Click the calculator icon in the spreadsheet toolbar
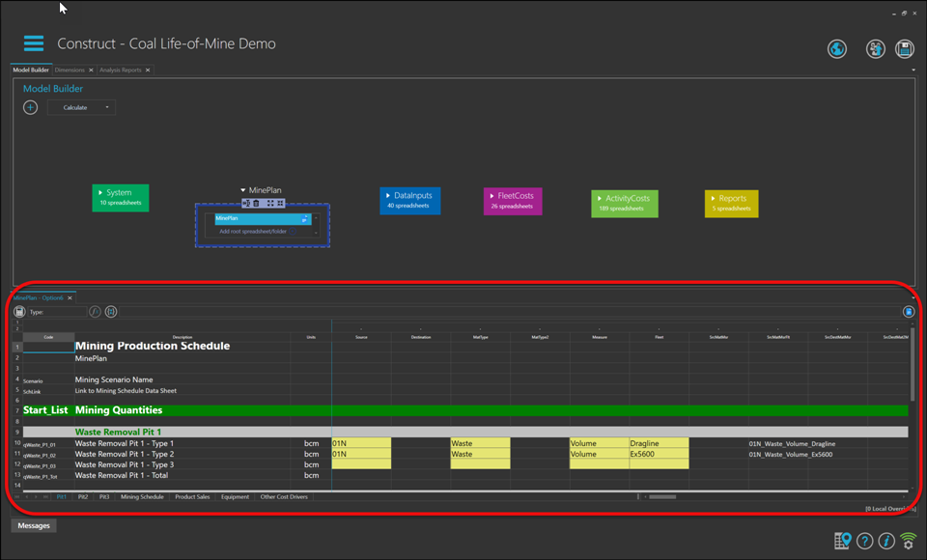This screenshot has width=927, height=560. coord(19,312)
